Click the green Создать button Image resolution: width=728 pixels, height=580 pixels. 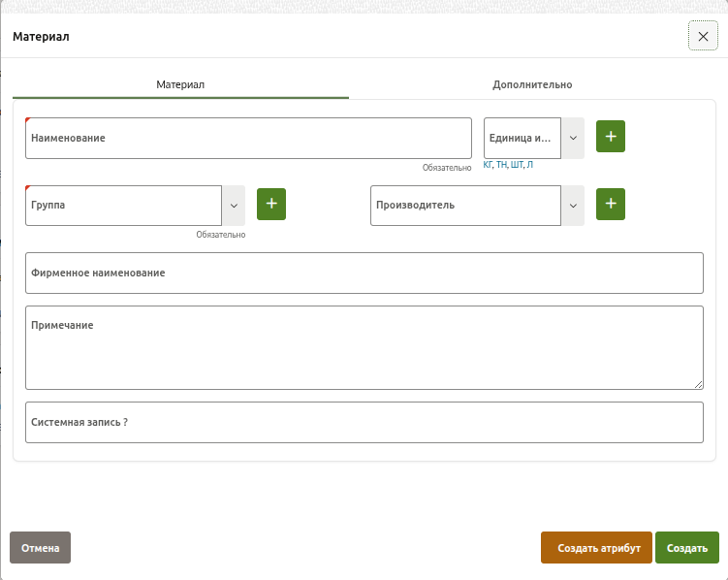(x=686, y=548)
